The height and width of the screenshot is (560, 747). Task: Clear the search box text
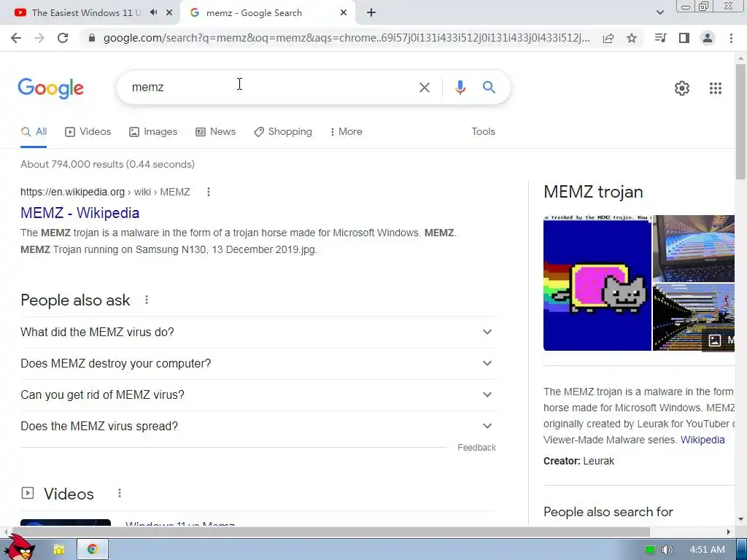(x=424, y=87)
